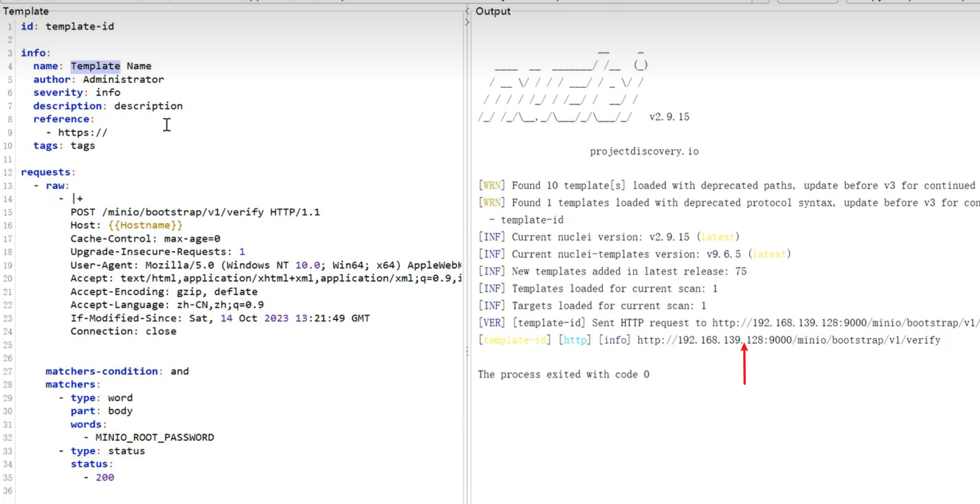
Task: Click process exited with code 0 message
Action: 563,375
